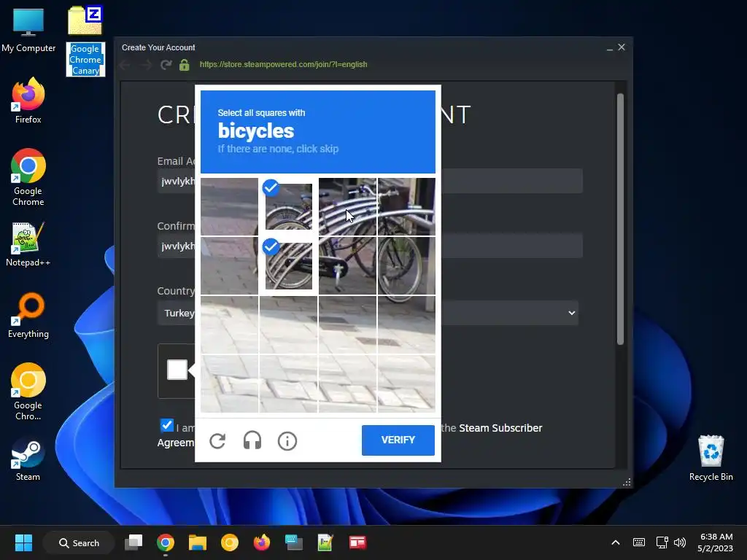
Task: Select the tile under the mouse cursor
Action: (347, 206)
